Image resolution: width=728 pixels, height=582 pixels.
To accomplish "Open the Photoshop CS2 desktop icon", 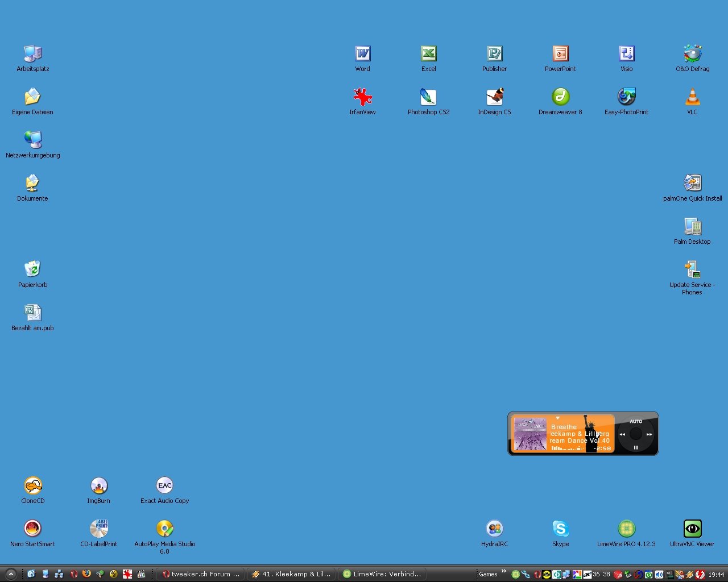I will [428, 97].
